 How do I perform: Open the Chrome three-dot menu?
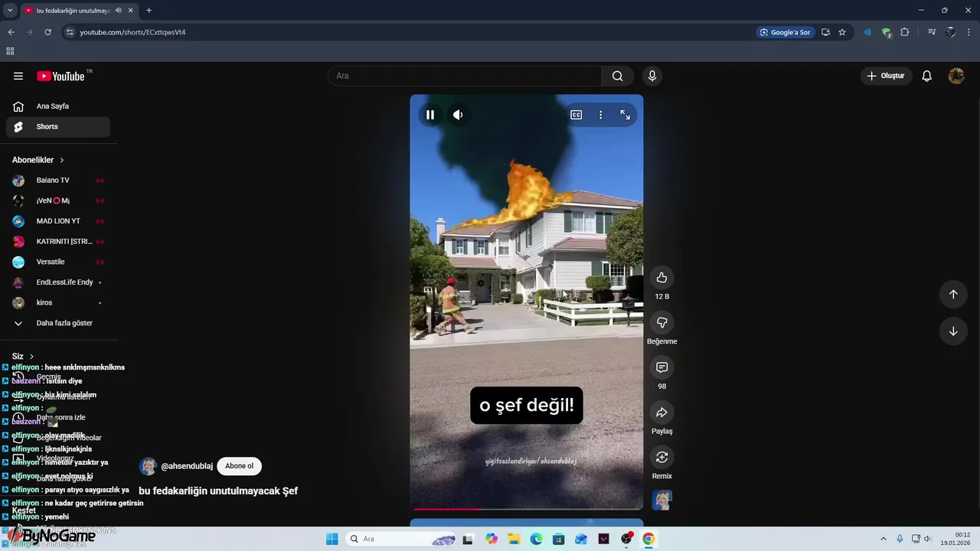969,32
